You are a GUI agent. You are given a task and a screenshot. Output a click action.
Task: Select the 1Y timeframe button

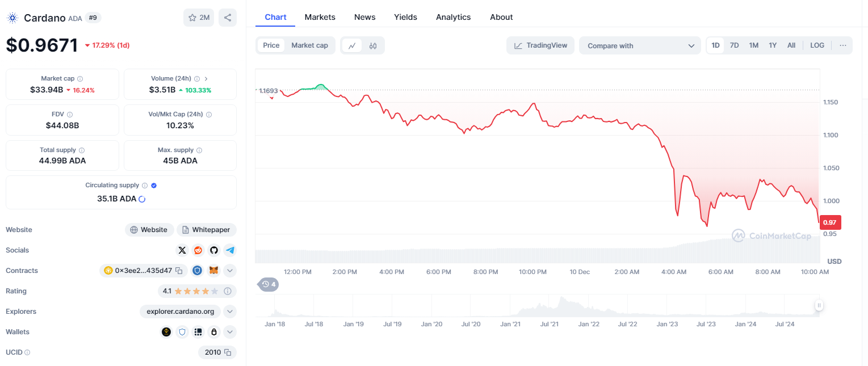coord(772,45)
